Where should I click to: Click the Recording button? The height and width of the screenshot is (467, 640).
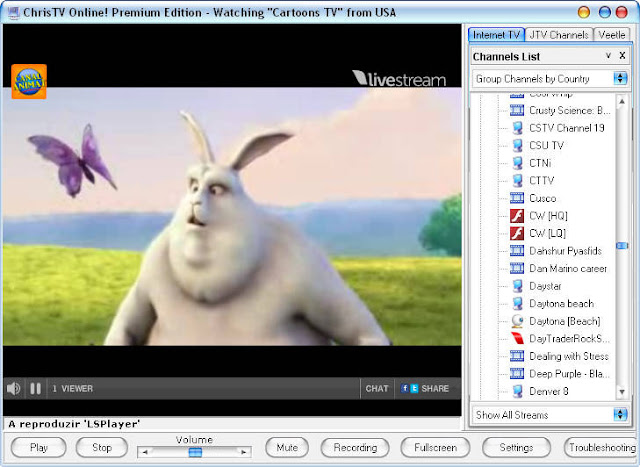click(x=355, y=447)
